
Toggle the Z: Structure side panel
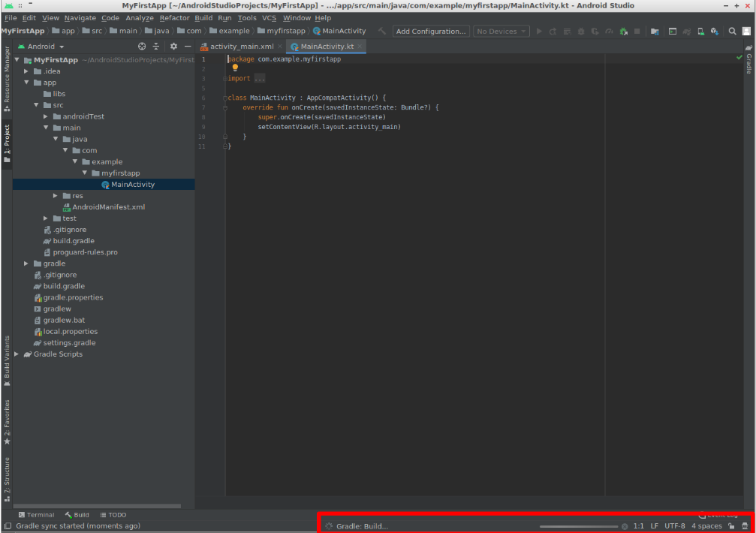[7, 480]
